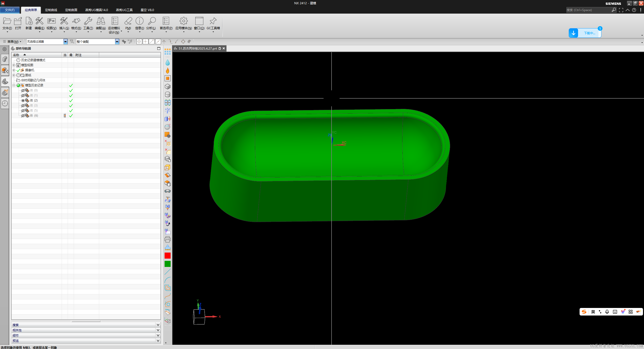This screenshot has height=349, width=644.
Task: Pick the green color swatch
Action: (168, 264)
